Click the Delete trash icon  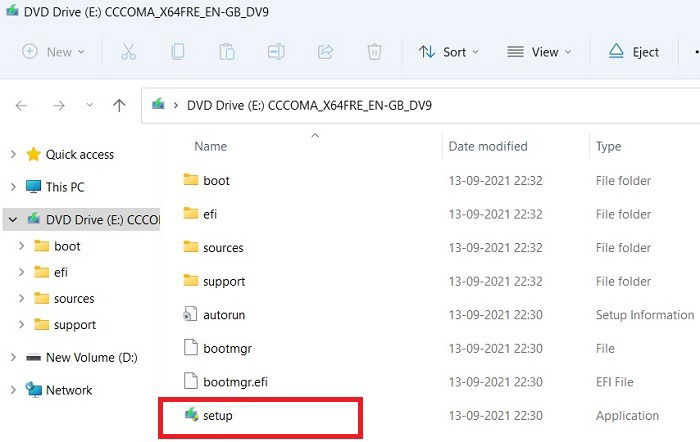[x=374, y=52]
